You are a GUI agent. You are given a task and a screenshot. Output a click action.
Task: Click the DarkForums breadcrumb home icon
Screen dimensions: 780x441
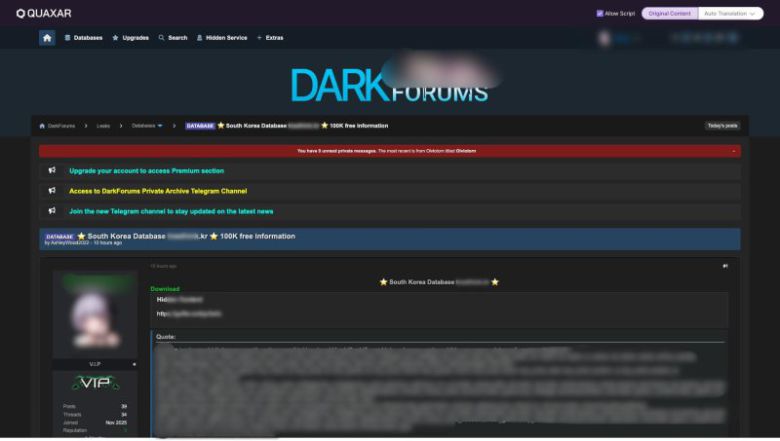pyautogui.click(x=42, y=126)
